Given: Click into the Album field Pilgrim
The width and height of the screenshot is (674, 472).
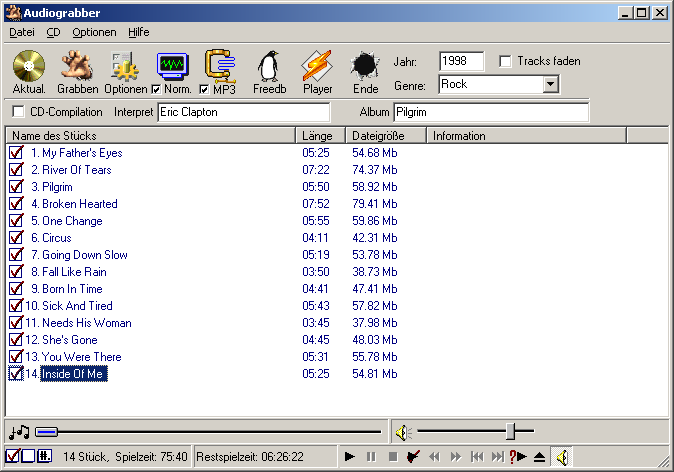Looking at the screenshot, I should pos(491,112).
